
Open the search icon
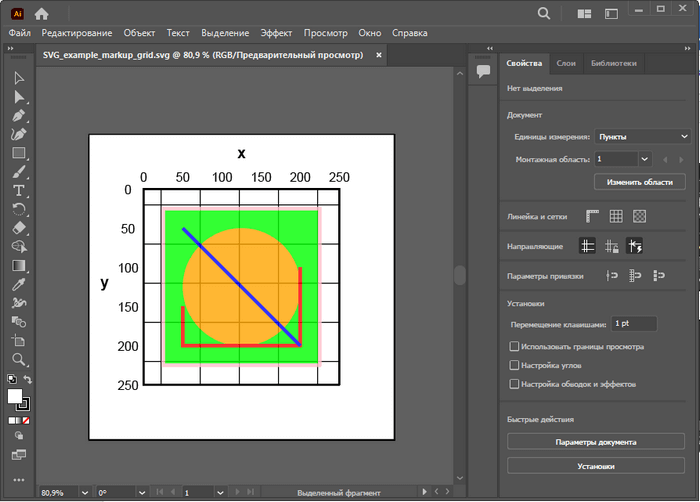coord(544,14)
